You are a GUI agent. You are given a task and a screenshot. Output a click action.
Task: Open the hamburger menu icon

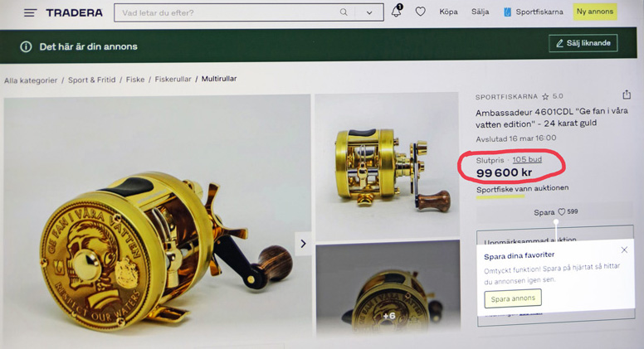(30, 13)
